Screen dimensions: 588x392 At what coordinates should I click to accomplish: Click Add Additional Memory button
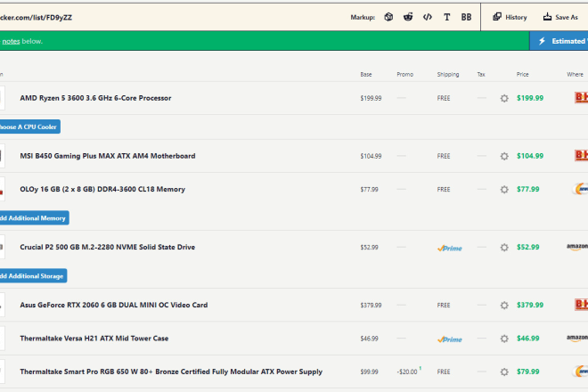click(x=34, y=218)
